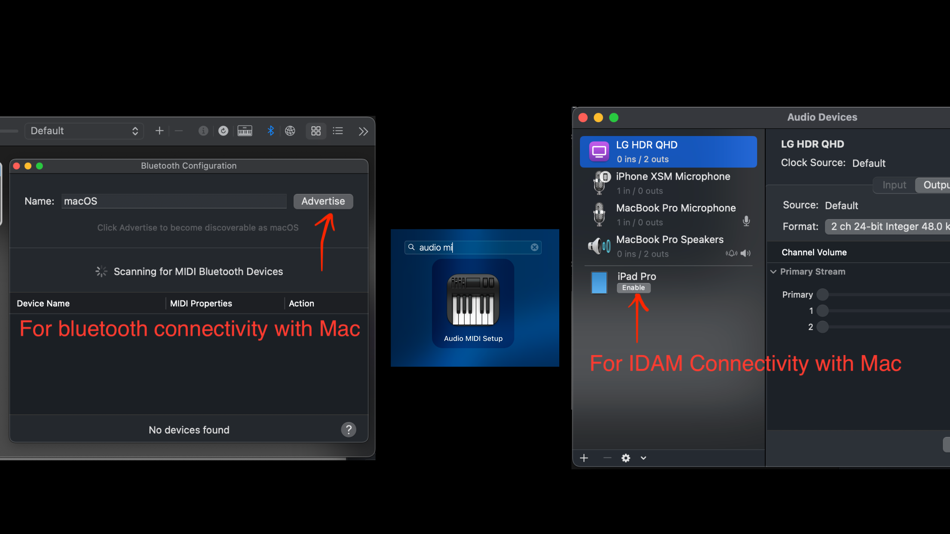Click 'Scanning for MIDI Bluetooth Devices' text
The width and height of the screenshot is (950, 534).
pyautogui.click(x=198, y=272)
